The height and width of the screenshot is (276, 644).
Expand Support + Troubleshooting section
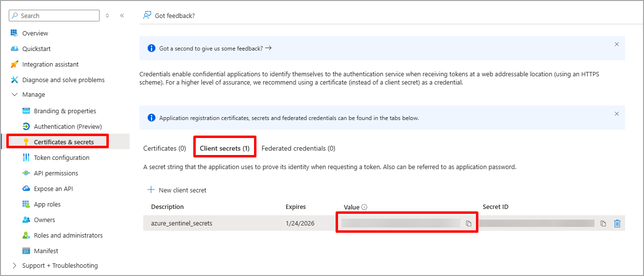pos(14,266)
